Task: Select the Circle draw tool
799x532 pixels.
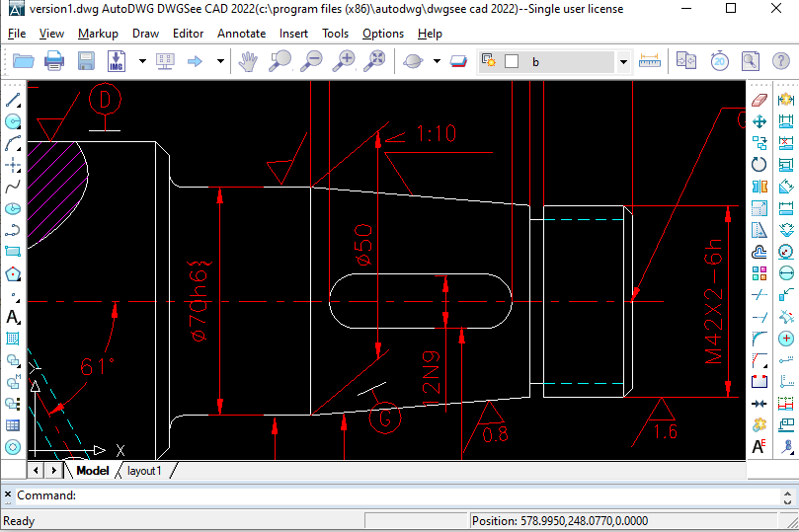Action: point(13,121)
